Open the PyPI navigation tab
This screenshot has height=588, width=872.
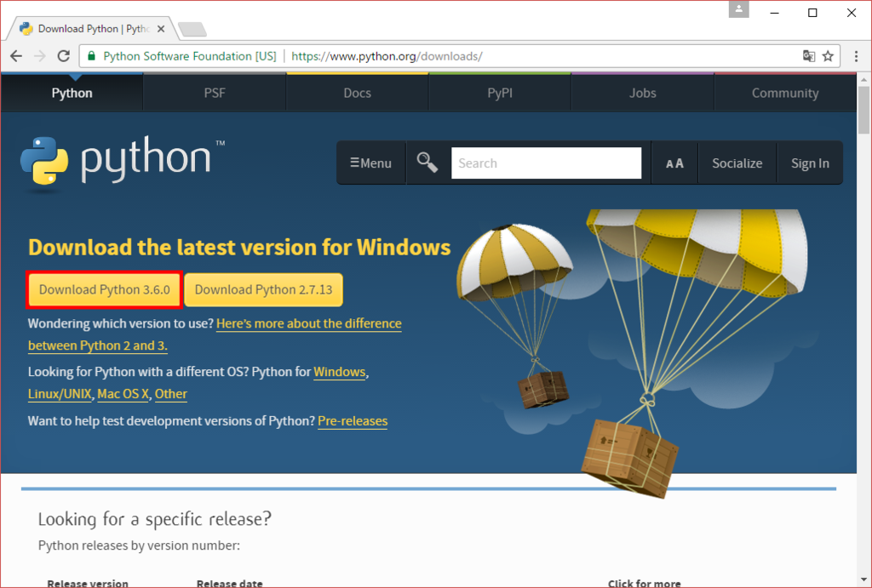click(x=500, y=93)
